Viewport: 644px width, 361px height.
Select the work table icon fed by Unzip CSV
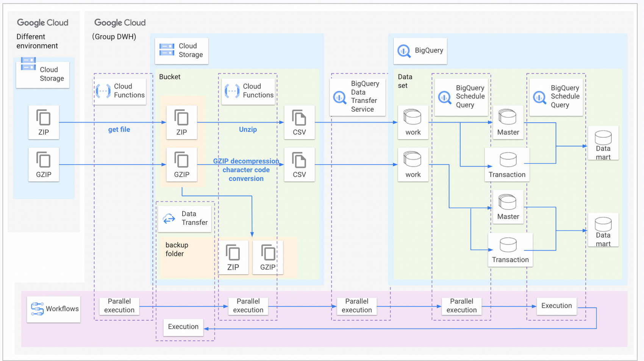(413, 117)
